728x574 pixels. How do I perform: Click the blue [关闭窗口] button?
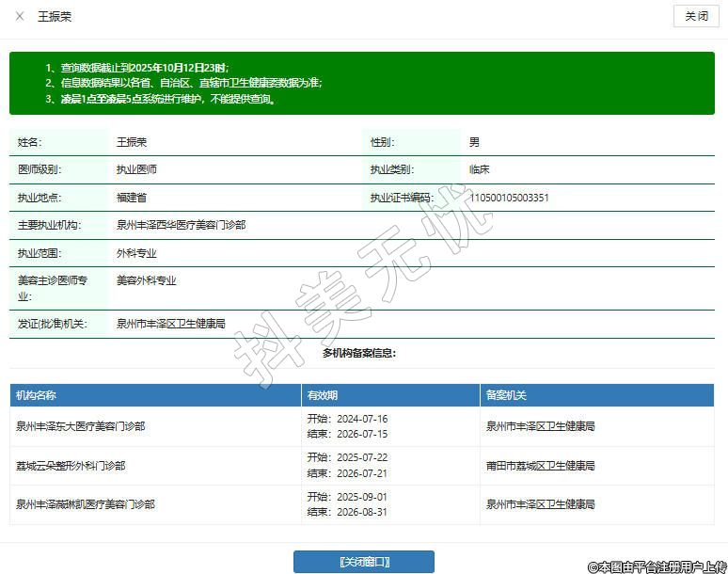tap(364, 562)
